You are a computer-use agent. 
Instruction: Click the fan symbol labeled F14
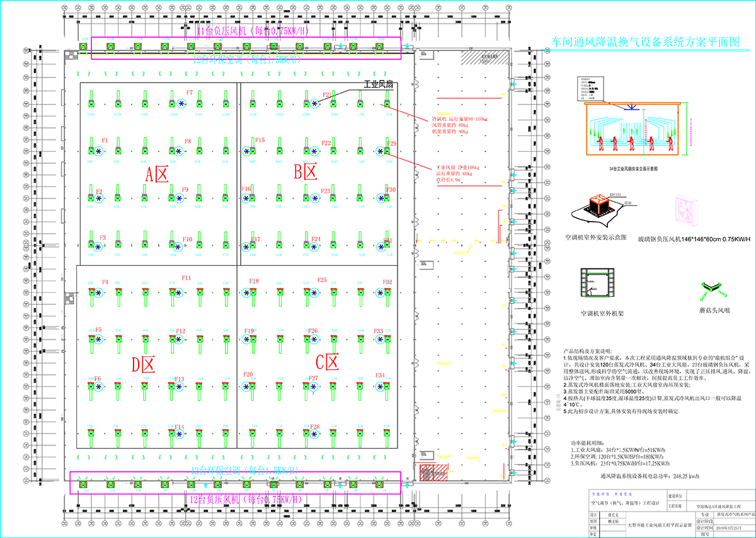(179, 434)
